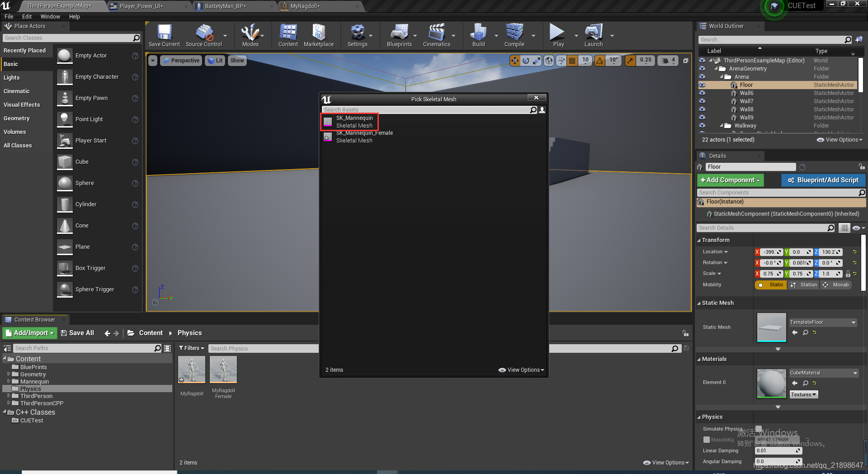Click filter user icon in Pick Skeletal Mesh
Image resolution: width=868 pixels, height=474 pixels.
click(542, 110)
